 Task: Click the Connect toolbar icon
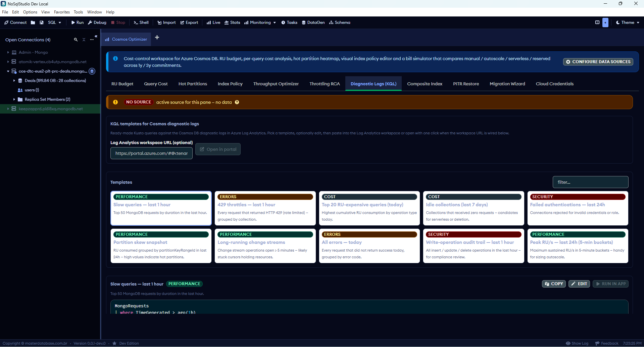(x=15, y=23)
